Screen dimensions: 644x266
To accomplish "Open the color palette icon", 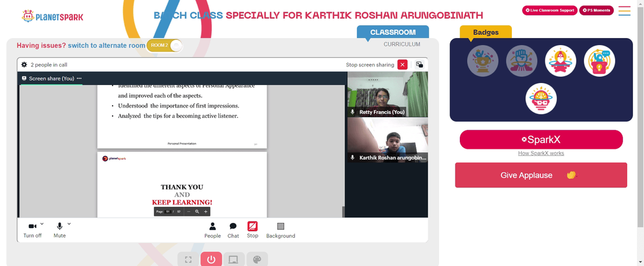I will [257, 260].
